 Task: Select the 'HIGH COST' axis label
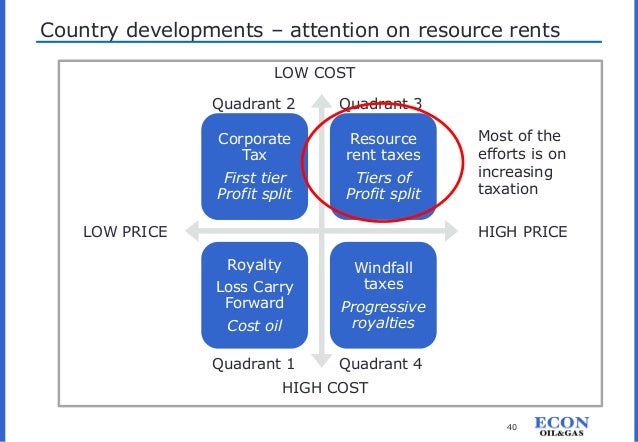pyautogui.click(x=325, y=387)
